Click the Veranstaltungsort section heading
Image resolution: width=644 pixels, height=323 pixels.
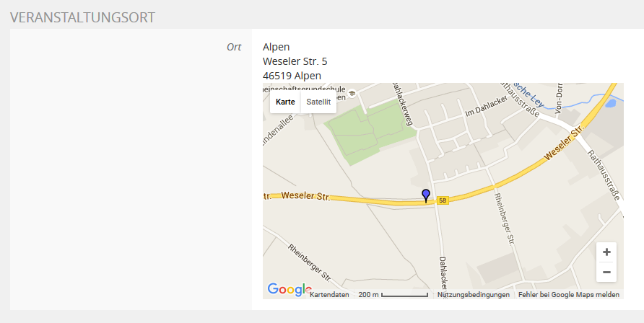pyautogui.click(x=82, y=17)
